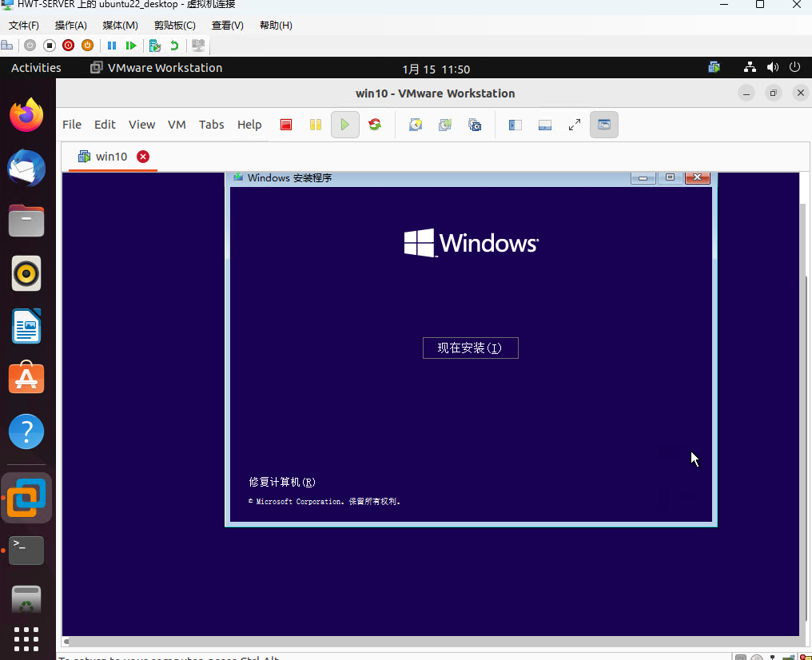Open Ubuntu Software from dock
This screenshot has width=812, height=660.
(26, 378)
